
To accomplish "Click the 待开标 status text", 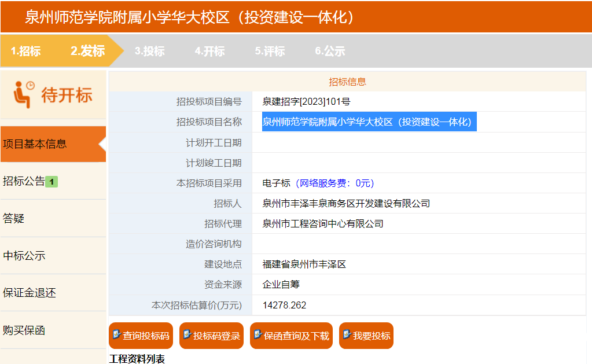I will [67, 95].
